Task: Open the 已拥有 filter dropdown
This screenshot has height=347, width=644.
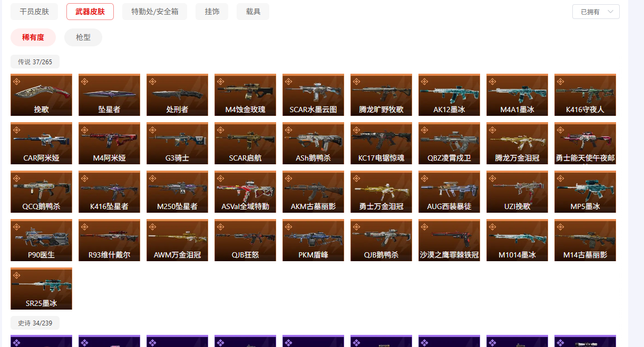Action: pos(596,12)
